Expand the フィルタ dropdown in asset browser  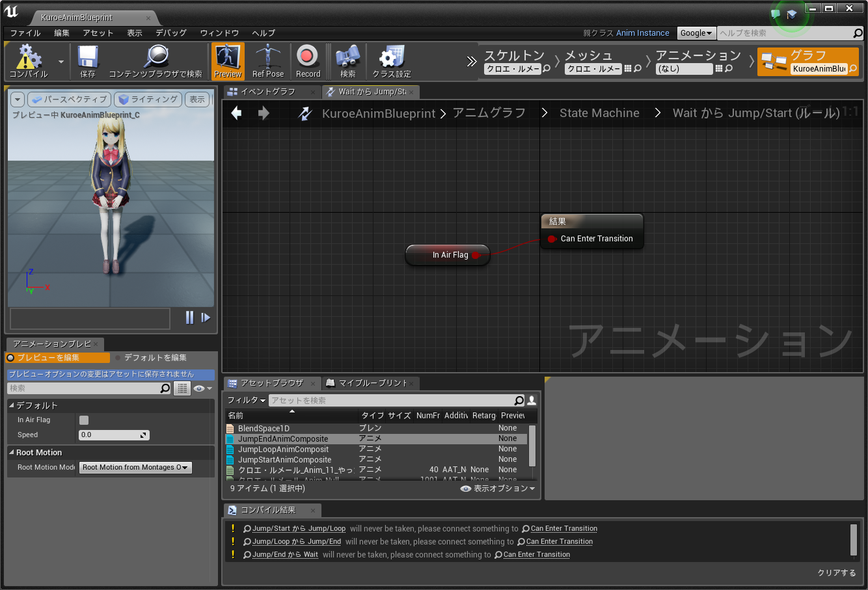pos(246,400)
